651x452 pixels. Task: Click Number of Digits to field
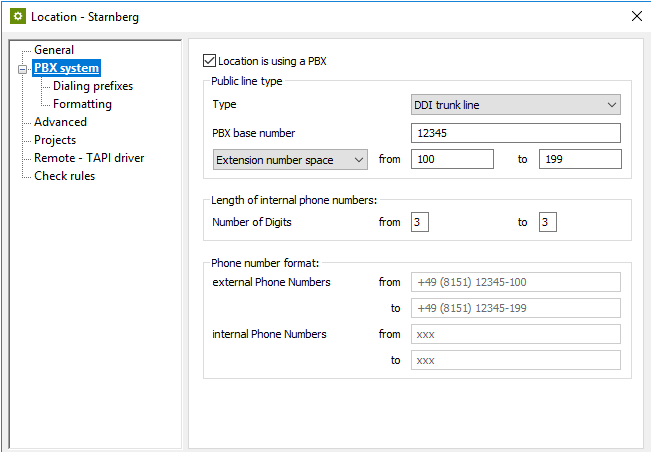coord(547,222)
